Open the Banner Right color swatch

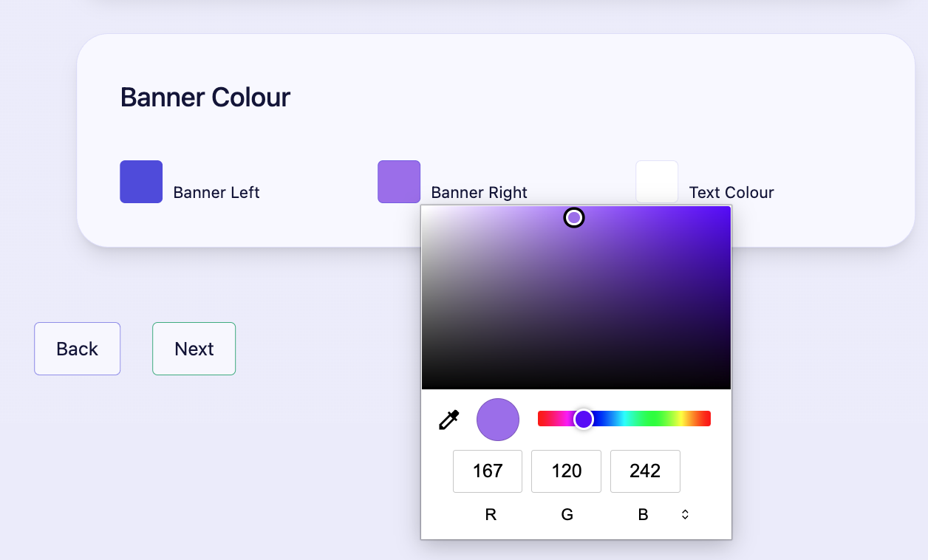(398, 181)
